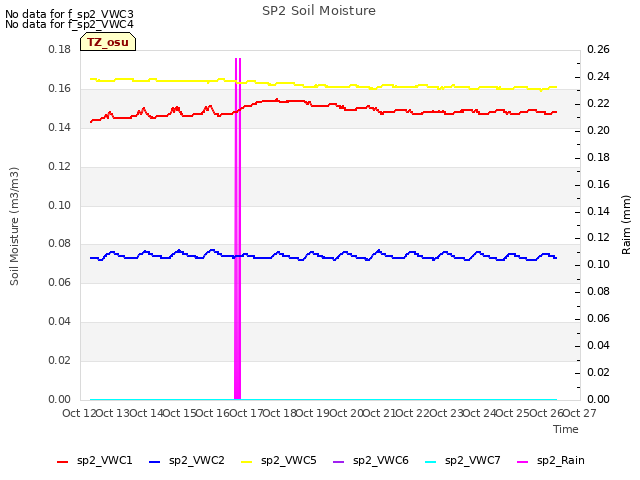Screen dimensions: 640x480
Task: Click the 0.26 right axis tick label
Action: pyautogui.click(x=598, y=49)
